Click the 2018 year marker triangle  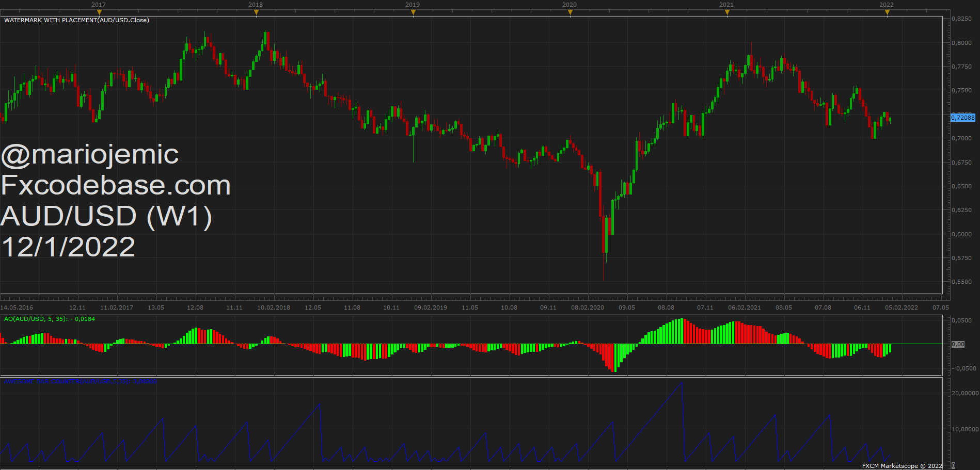pos(256,13)
